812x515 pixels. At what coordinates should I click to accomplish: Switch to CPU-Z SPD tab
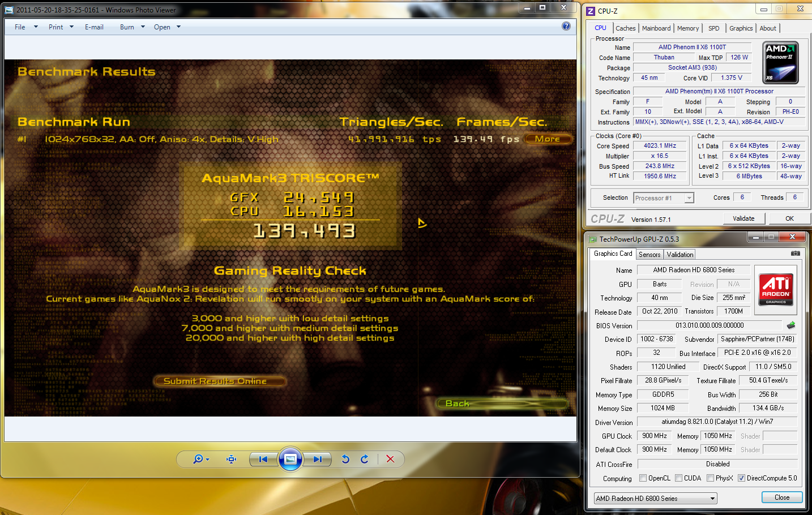[713, 28]
